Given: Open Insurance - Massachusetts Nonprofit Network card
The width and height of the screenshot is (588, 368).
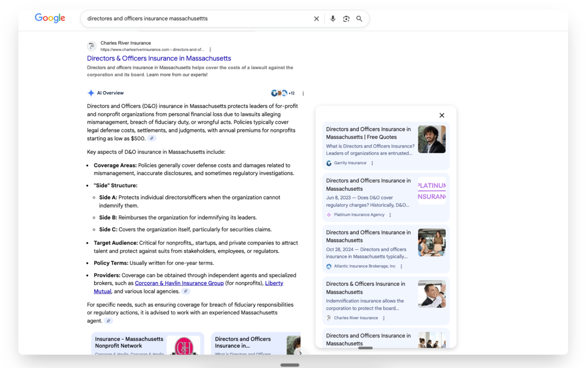Looking at the screenshot, I should [x=148, y=344].
